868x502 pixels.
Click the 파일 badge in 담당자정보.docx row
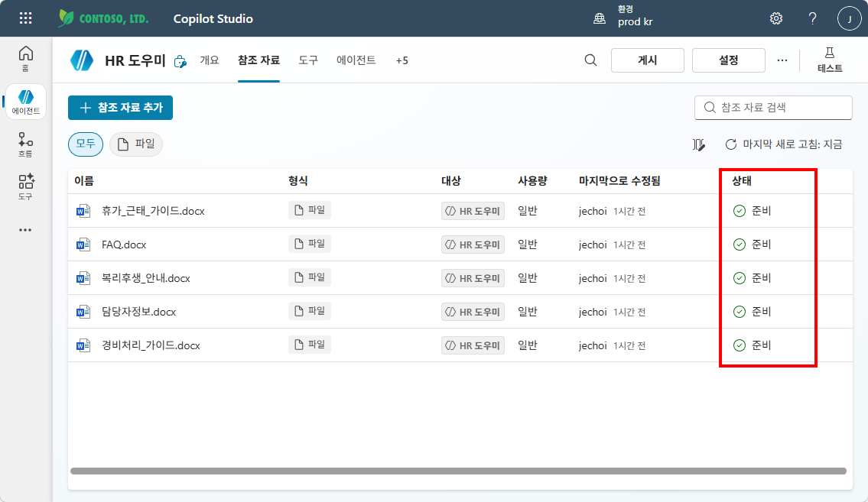click(310, 311)
